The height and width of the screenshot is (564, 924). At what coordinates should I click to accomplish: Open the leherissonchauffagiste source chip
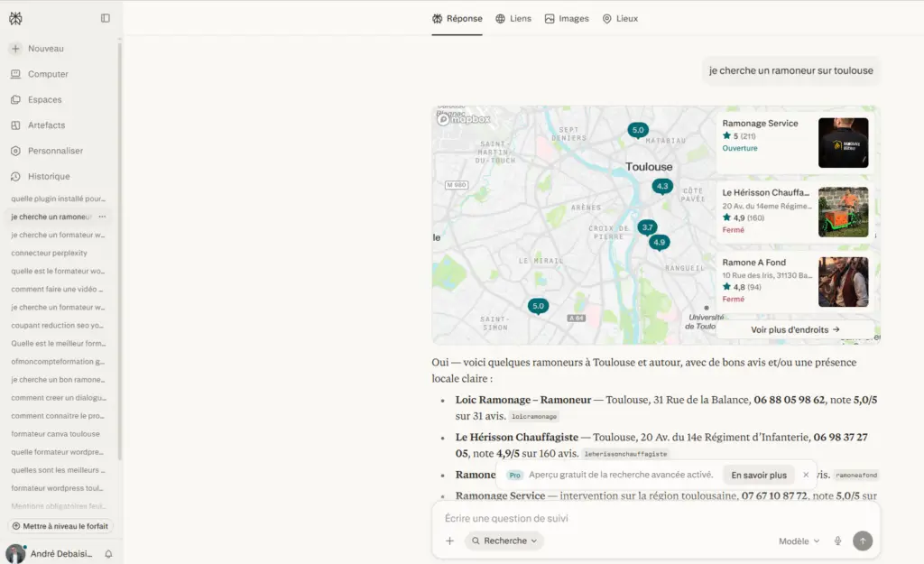click(x=626, y=455)
